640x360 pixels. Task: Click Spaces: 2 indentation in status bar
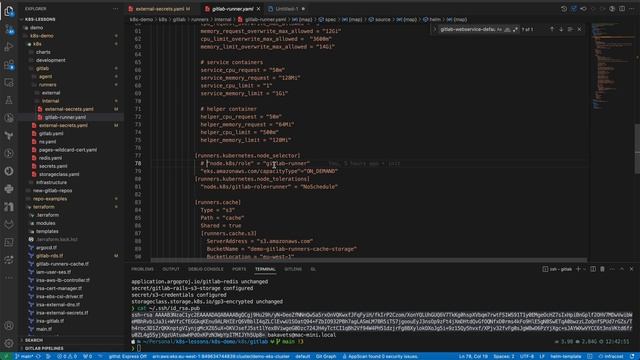tap(504, 356)
